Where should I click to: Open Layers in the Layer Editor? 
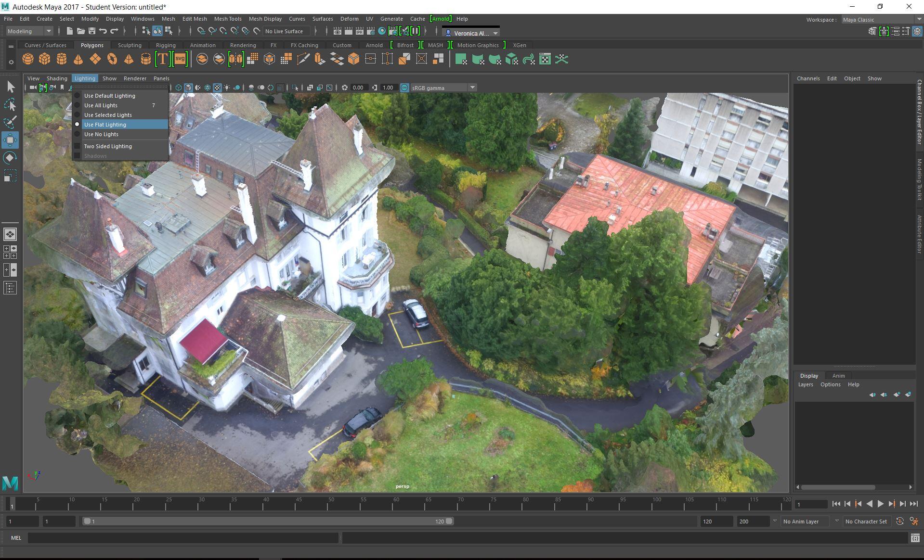point(806,384)
